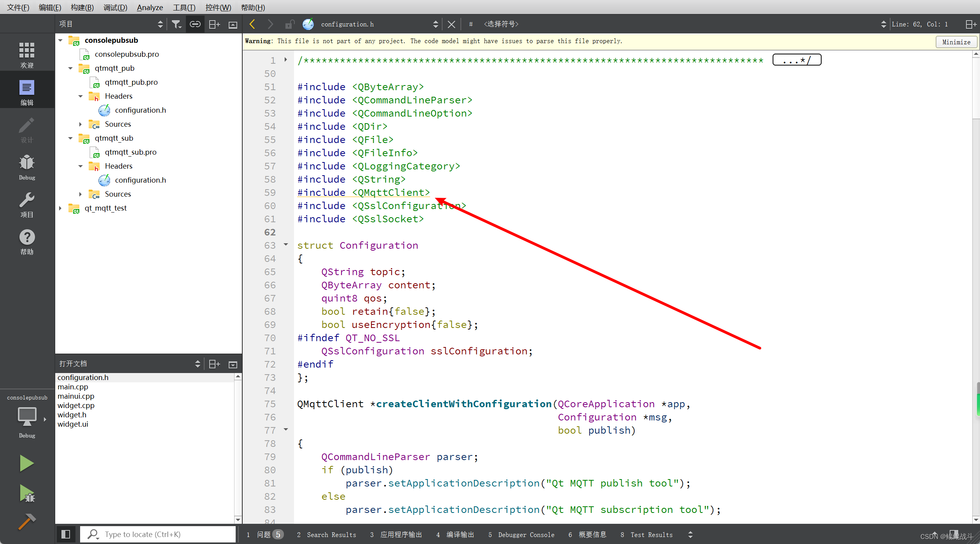
Task: Click the filter tree funnel icon
Action: pyautogui.click(x=177, y=24)
